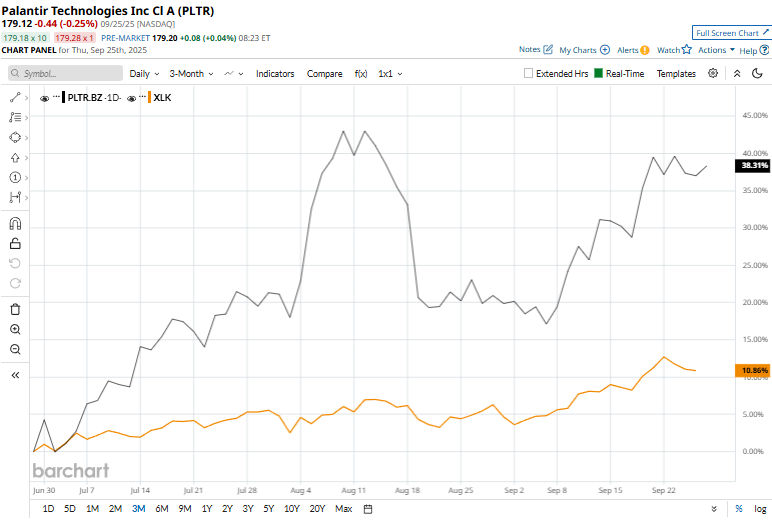Open Alerts for PLTR
772x528 pixels.
coord(633,50)
